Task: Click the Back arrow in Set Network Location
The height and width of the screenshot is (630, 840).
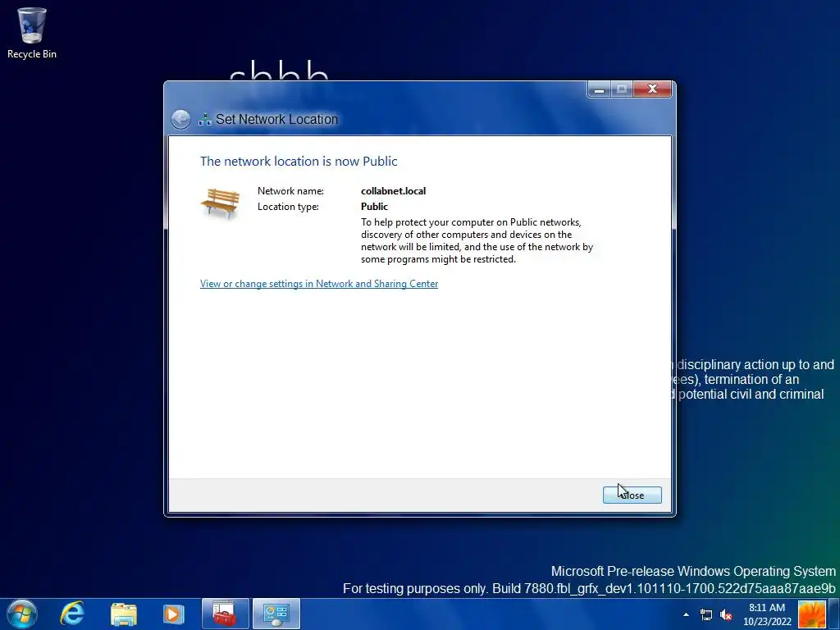Action: pos(181,119)
